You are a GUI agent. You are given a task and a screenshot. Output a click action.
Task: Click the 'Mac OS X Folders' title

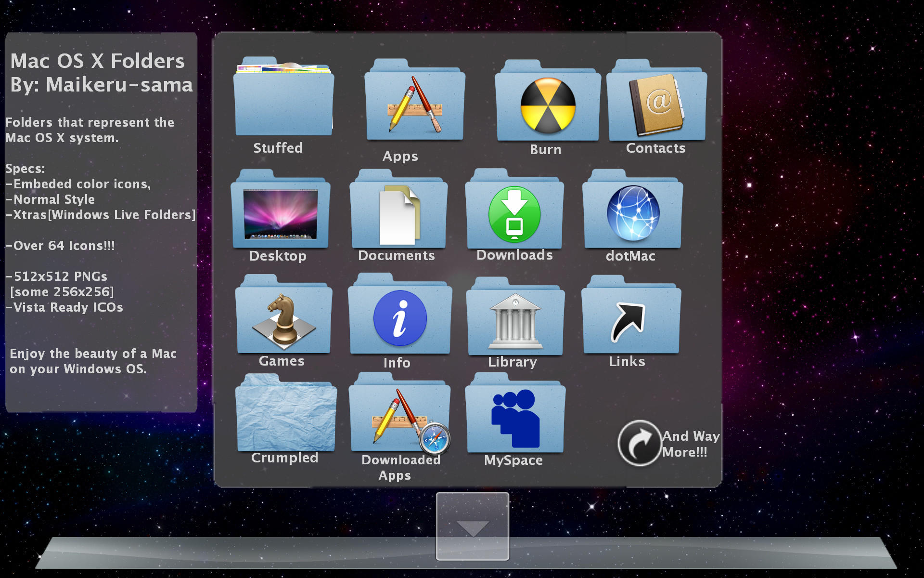tap(98, 61)
